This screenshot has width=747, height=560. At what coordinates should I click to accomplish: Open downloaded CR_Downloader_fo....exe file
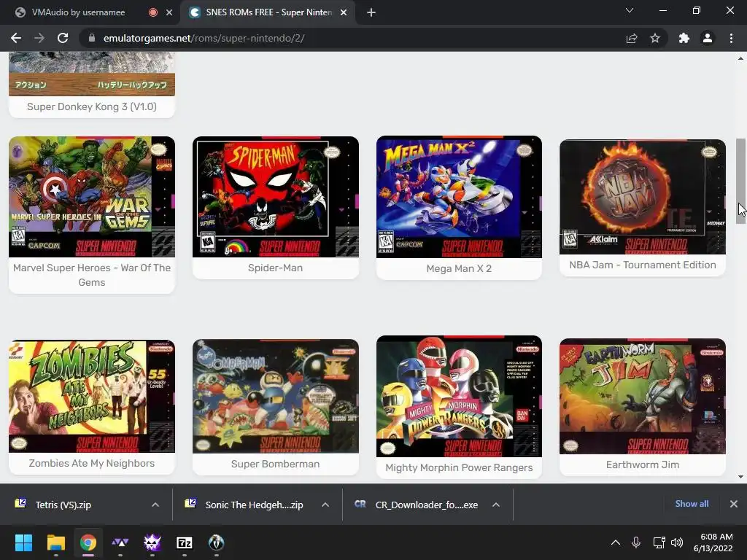[x=416, y=505]
